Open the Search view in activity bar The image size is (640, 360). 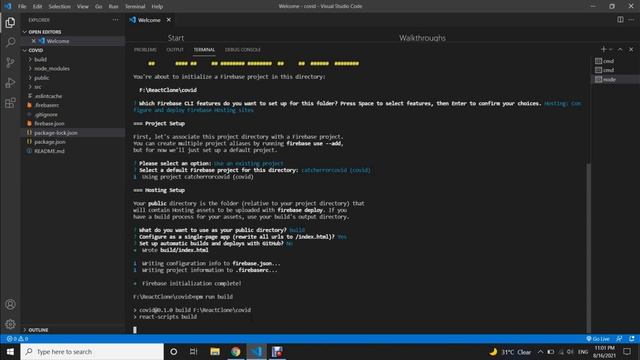[x=10, y=42]
